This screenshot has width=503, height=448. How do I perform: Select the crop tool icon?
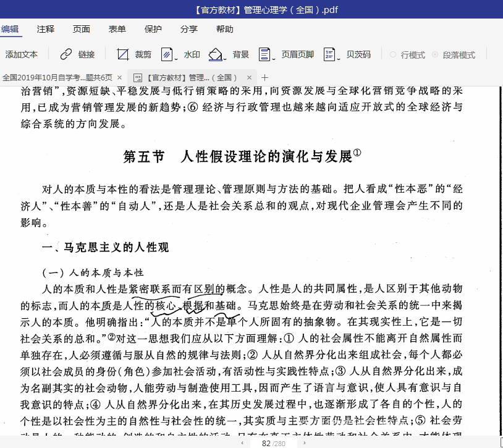pyautogui.click(x=123, y=54)
